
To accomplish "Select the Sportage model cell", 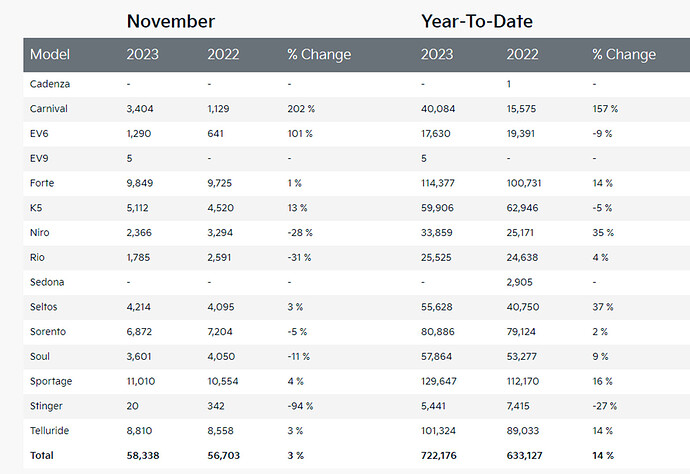I will click(52, 381).
